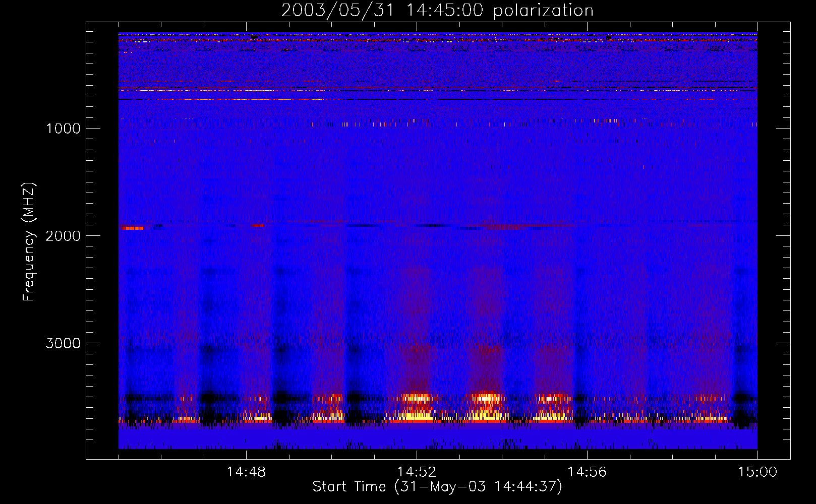This screenshot has height=504, width=816.
Task: Click the 'Start Time (31-May-03 14:44:37)' label
Action: click(x=437, y=487)
